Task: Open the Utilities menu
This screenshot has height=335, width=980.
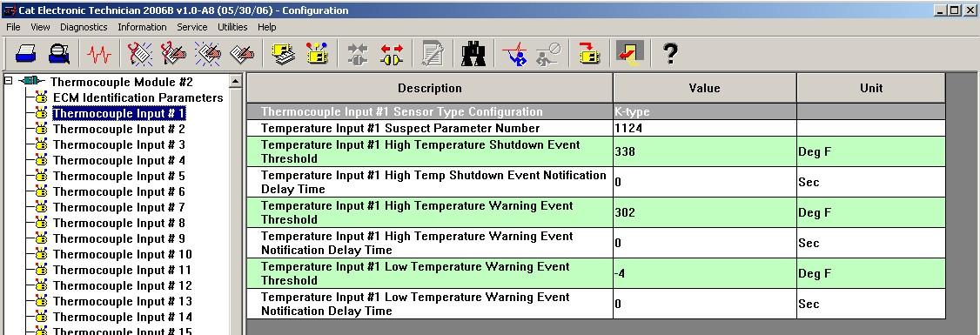Action: [232, 27]
